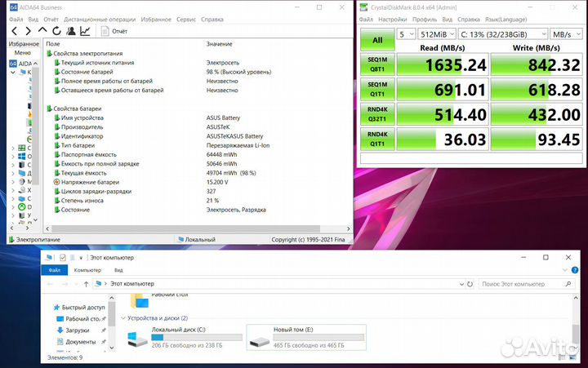Select Текущий источник питания row
The width and height of the screenshot is (588, 368).
pyautogui.click(x=95, y=63)
